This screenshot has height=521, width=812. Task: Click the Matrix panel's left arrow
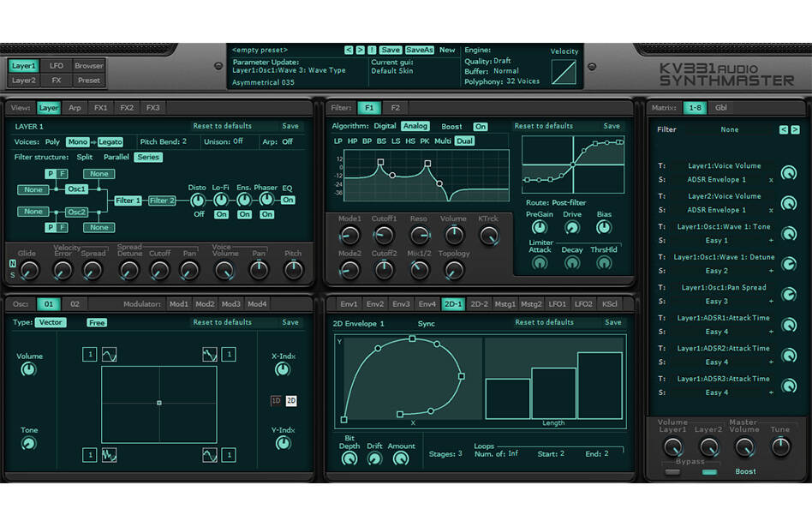click(784, 129)
